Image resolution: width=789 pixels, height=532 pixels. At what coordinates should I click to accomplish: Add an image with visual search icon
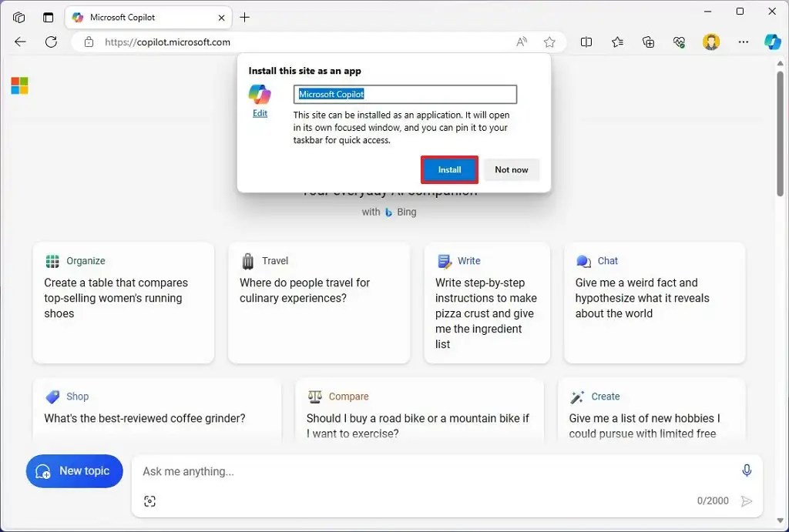[x=149, y=501]
